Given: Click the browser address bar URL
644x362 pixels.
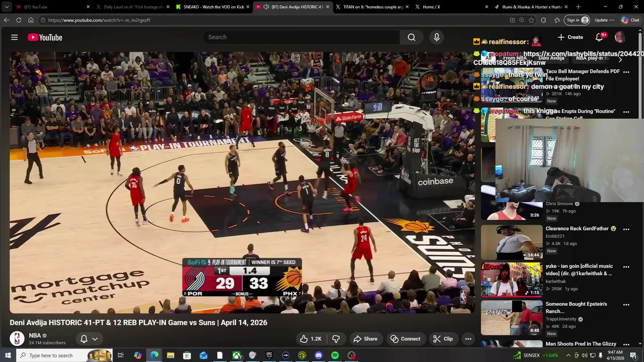Looking at the screenshot, I should [99, 20].
